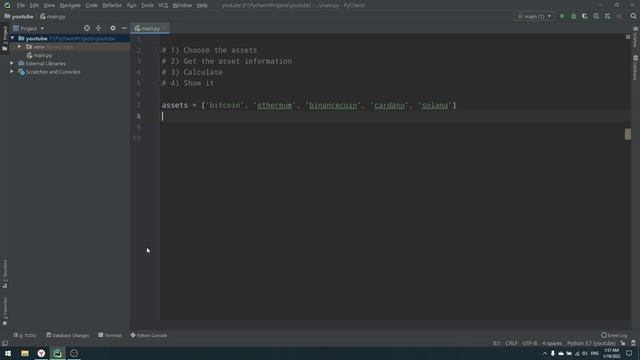Open the Windows Start menu
Image resolution: width=640 pixels, height=360 pixels.
(x=8, y=353)
